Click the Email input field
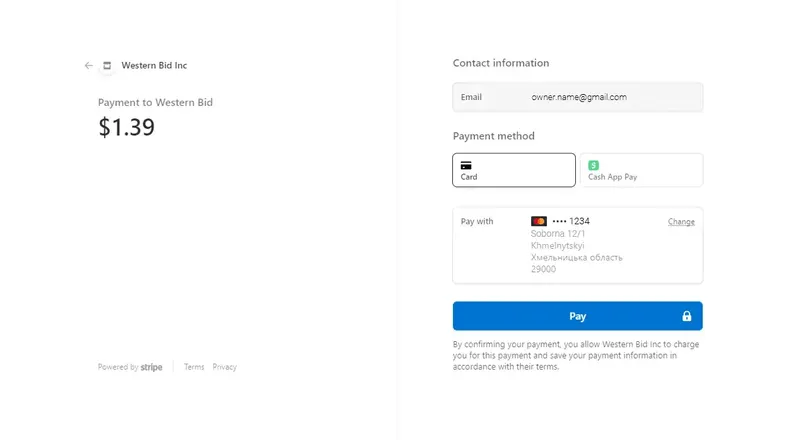800x440 pixels. click(578, 97)
